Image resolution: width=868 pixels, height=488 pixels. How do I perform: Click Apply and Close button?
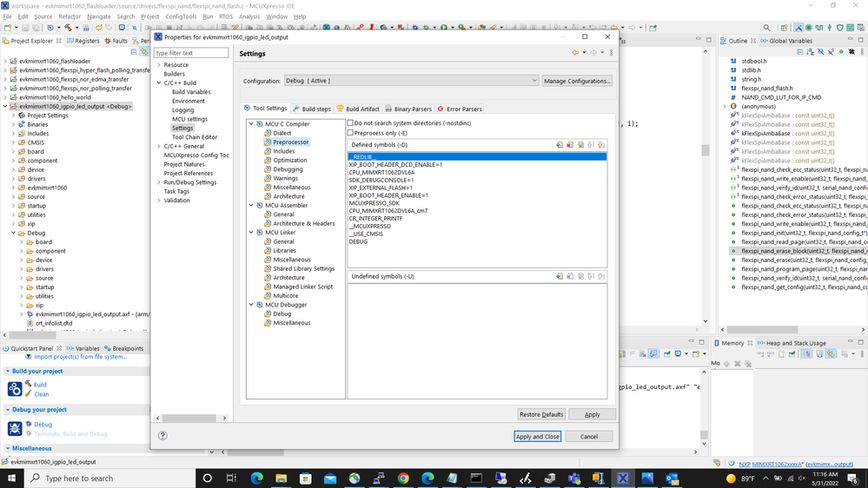[x=537, y=437]
